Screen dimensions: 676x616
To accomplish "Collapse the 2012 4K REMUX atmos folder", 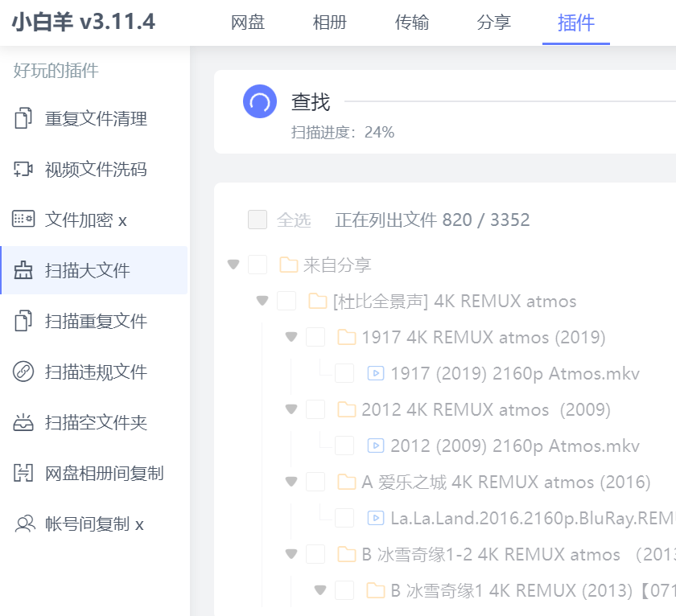I will (x=291, y=409).
